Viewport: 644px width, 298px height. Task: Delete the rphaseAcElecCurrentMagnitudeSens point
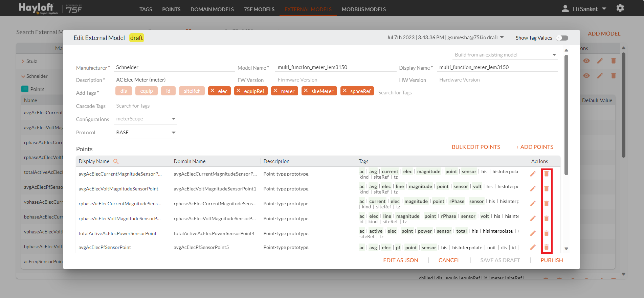546,204
